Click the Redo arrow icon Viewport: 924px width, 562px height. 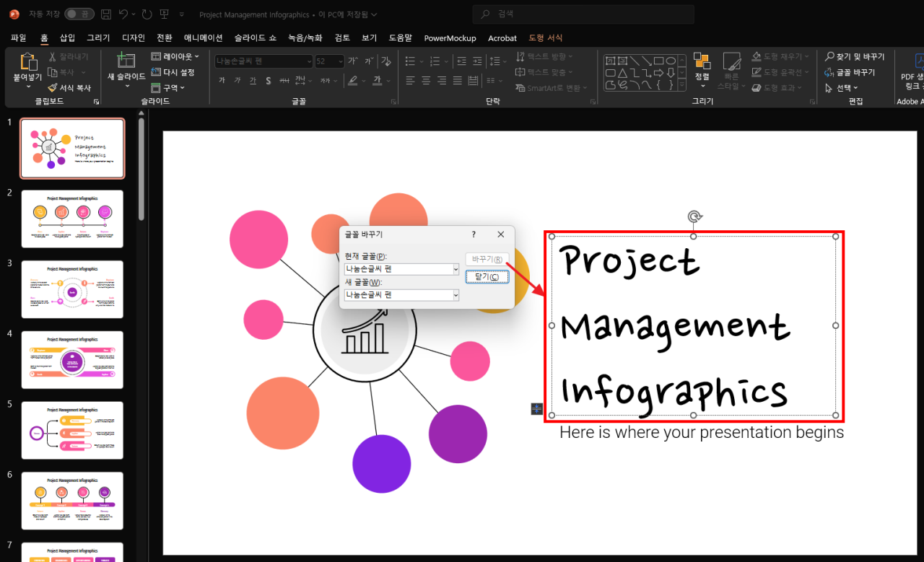point(147,14)
